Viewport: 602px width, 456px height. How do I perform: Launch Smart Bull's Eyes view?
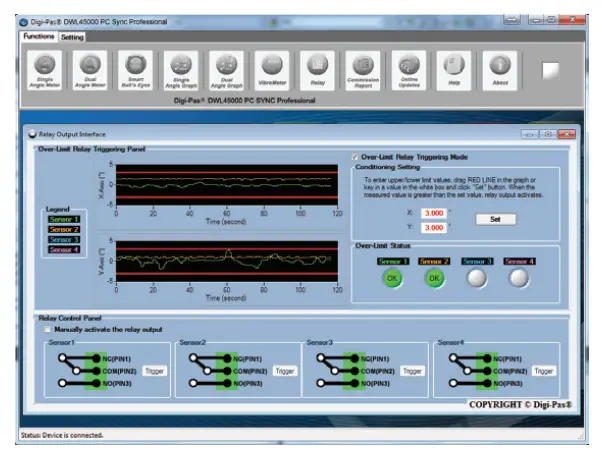[136, 71]
